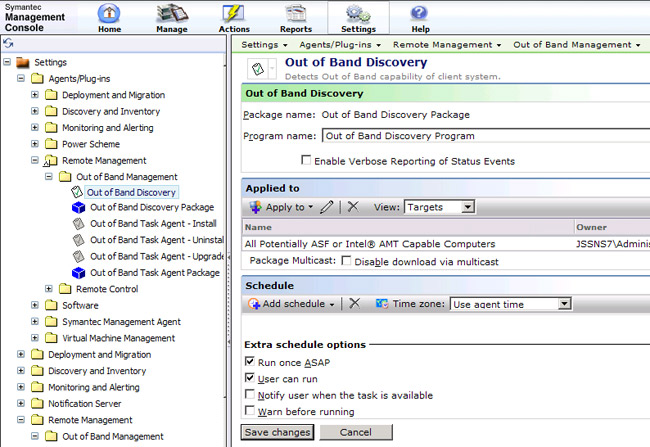Select Out of Band Discovery tree item
This screenshot has height=447, width=650.
click(x=131, y=192)
